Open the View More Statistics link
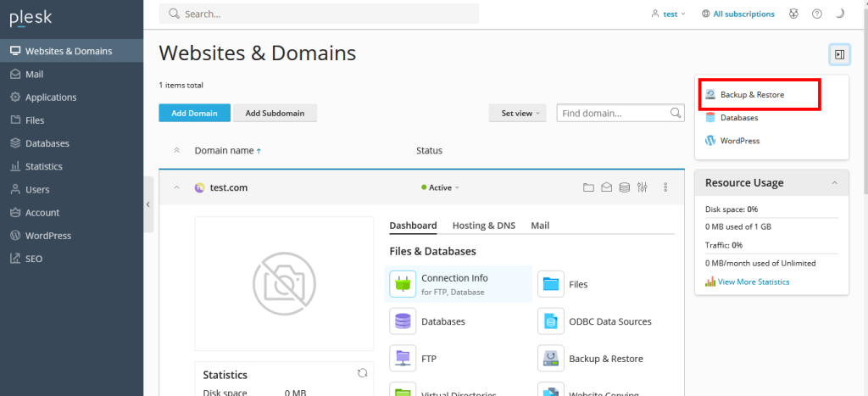Screen dimensions: 868x396 tap(753, 282)
